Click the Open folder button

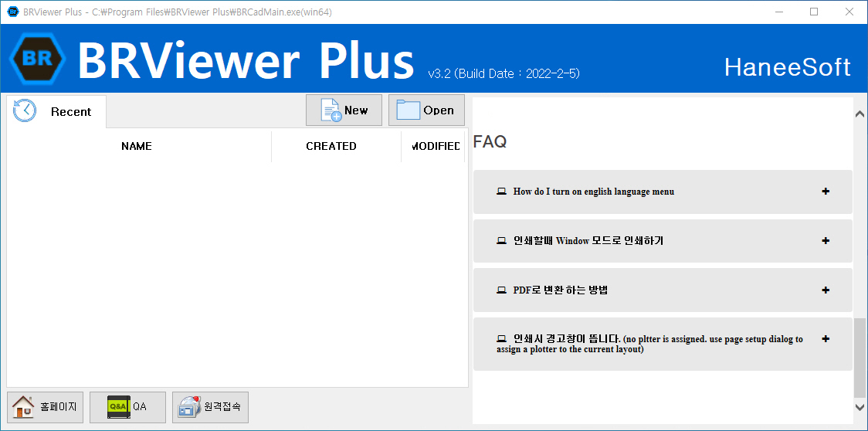pyautogui.click(x=426, y=110)
